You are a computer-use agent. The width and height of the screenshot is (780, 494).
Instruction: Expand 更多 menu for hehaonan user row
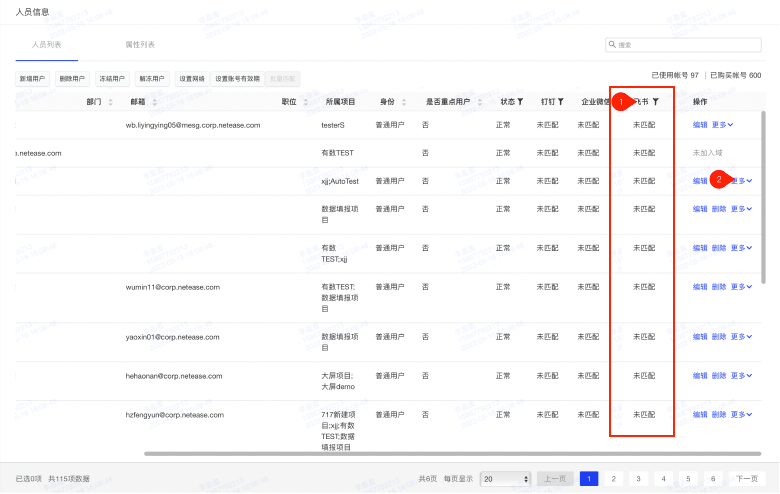coord(741,376)
